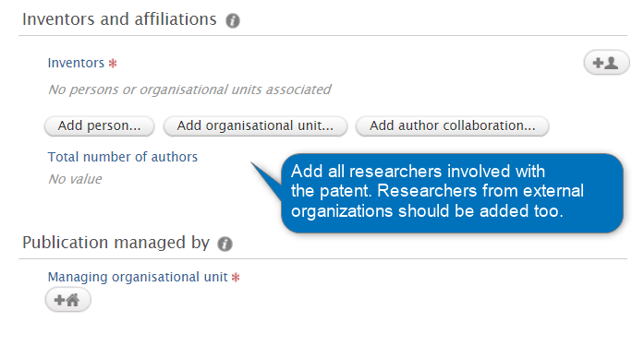
Task: Click info icon beside Inventors and affiliations
Action: coord(233,20)
